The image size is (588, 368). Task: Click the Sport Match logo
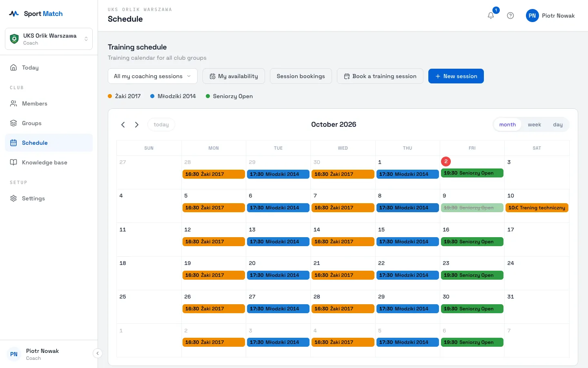click(x=36, y=13)
